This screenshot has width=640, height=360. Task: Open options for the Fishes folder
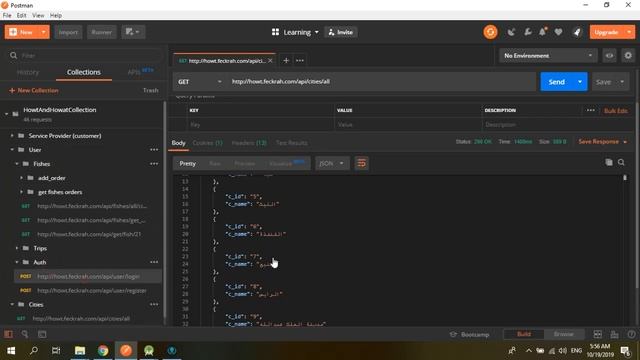(154, 164)
